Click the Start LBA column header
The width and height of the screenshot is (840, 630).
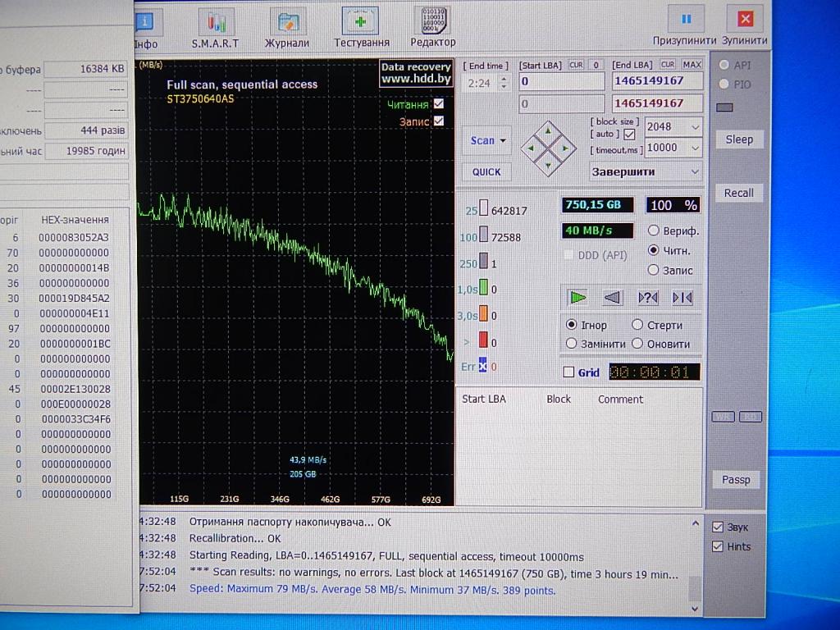[484, 399]
